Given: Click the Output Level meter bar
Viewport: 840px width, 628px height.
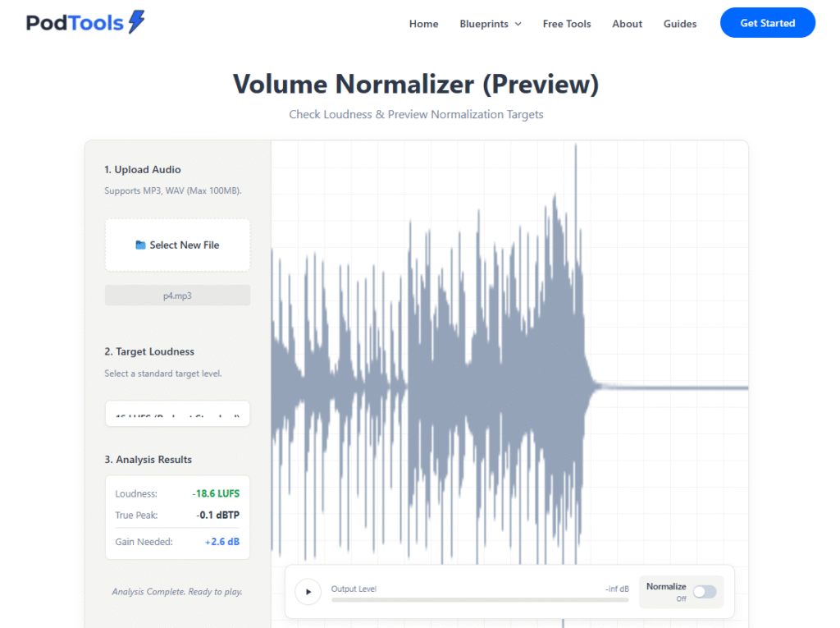Looking at the screenshot, I should (479, 600).
